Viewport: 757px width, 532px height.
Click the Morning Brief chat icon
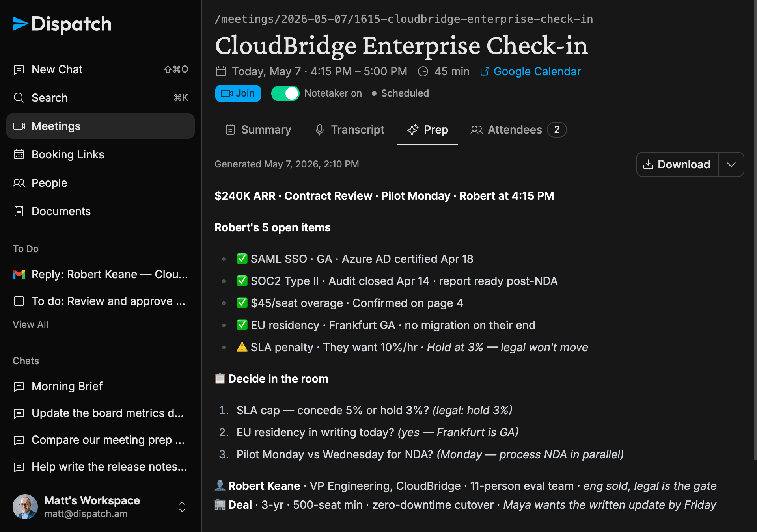pos(19,387)
